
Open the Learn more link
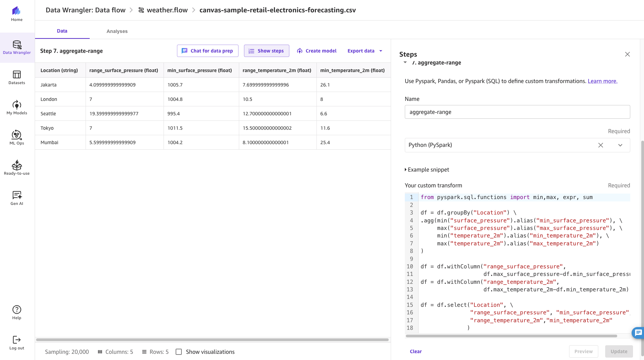(602, 81)
